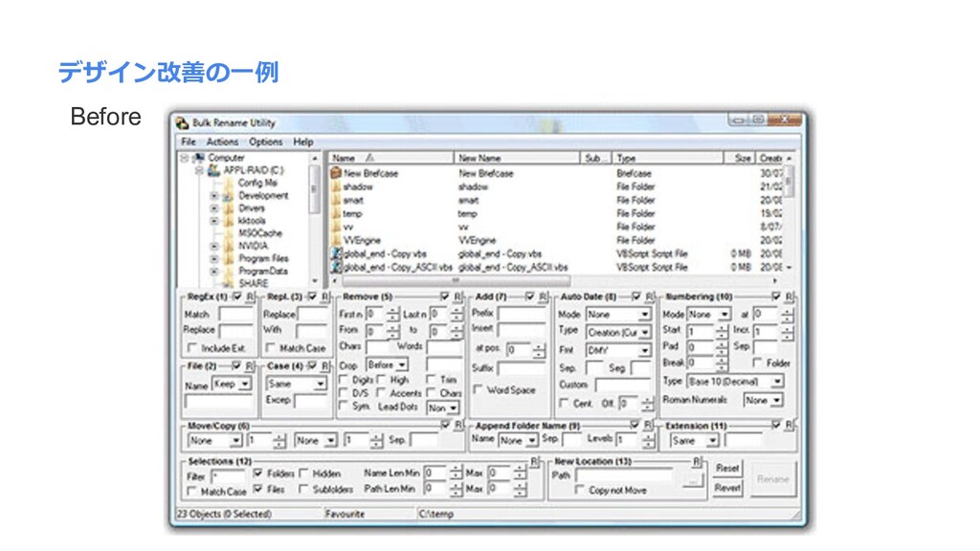Open the Crop Before dropdown

(x=387, y=364)
